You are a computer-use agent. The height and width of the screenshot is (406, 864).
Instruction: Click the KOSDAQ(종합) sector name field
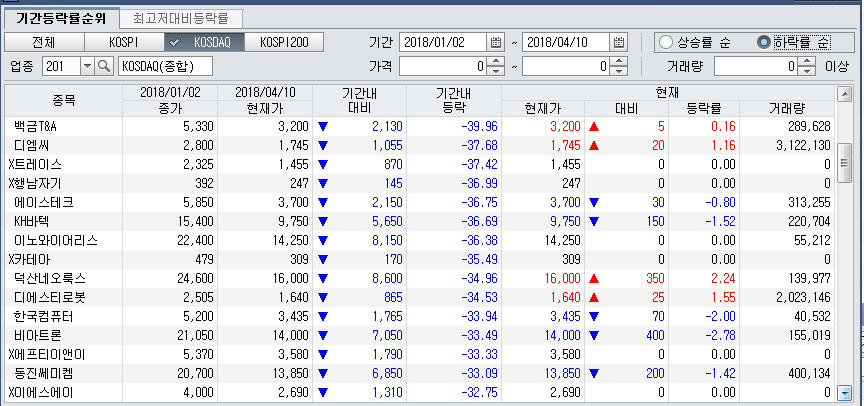[x=165, y=67]
